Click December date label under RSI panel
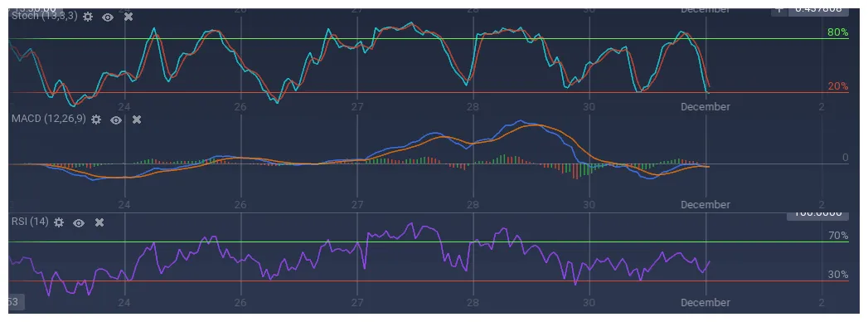This screenshot has width=868, height=322. 706,303
